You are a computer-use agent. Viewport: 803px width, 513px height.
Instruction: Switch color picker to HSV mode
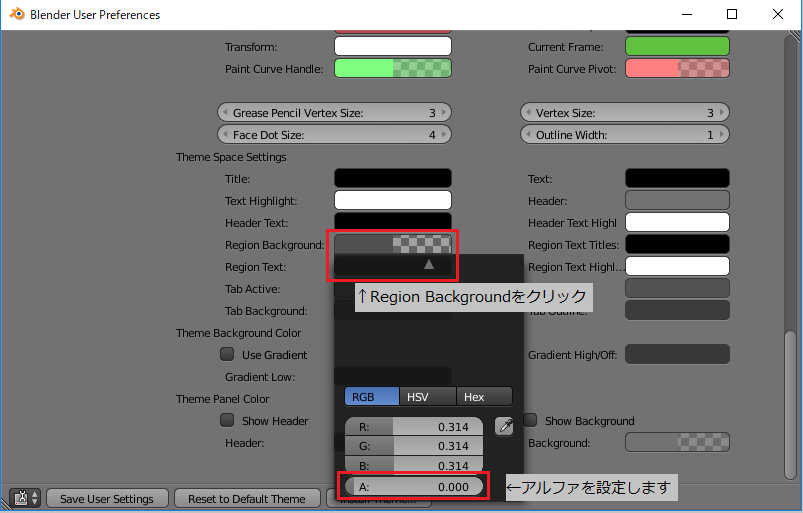click(x=428, y=397)
